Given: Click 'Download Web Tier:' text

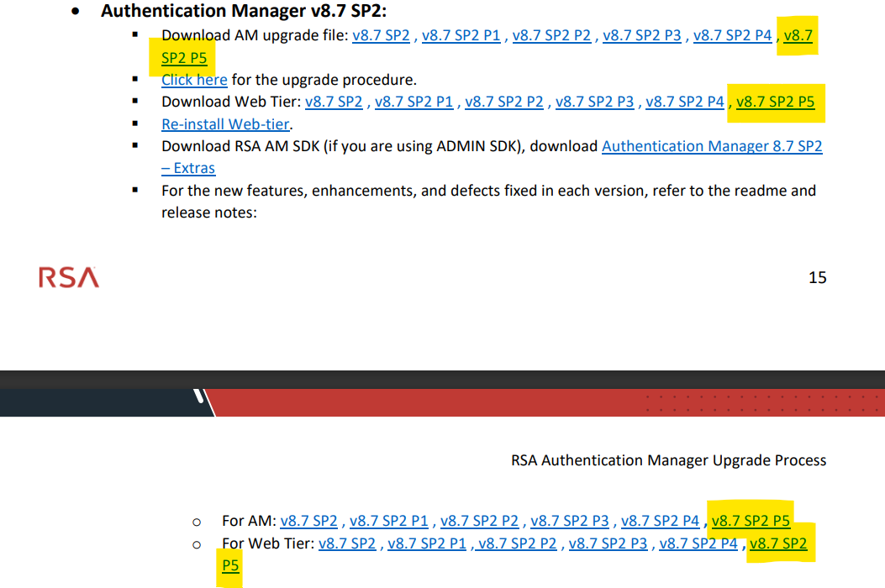Looking at the screenshot, I should [231, 102].
